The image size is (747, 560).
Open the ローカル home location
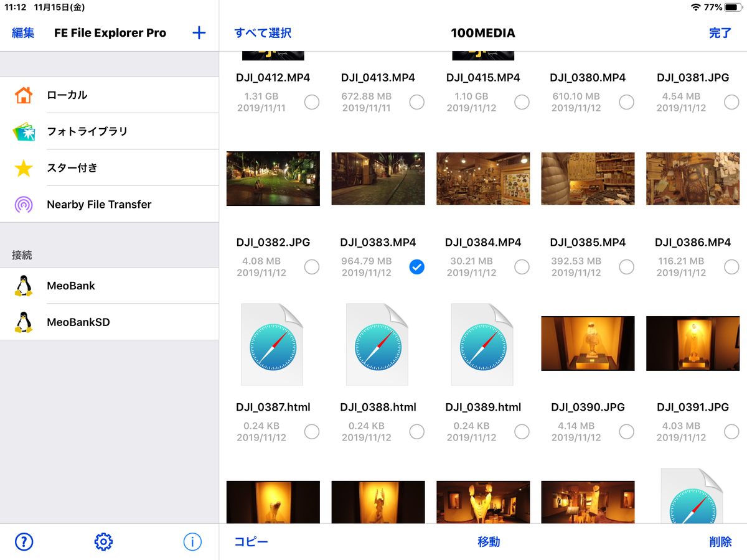point(68,95)
